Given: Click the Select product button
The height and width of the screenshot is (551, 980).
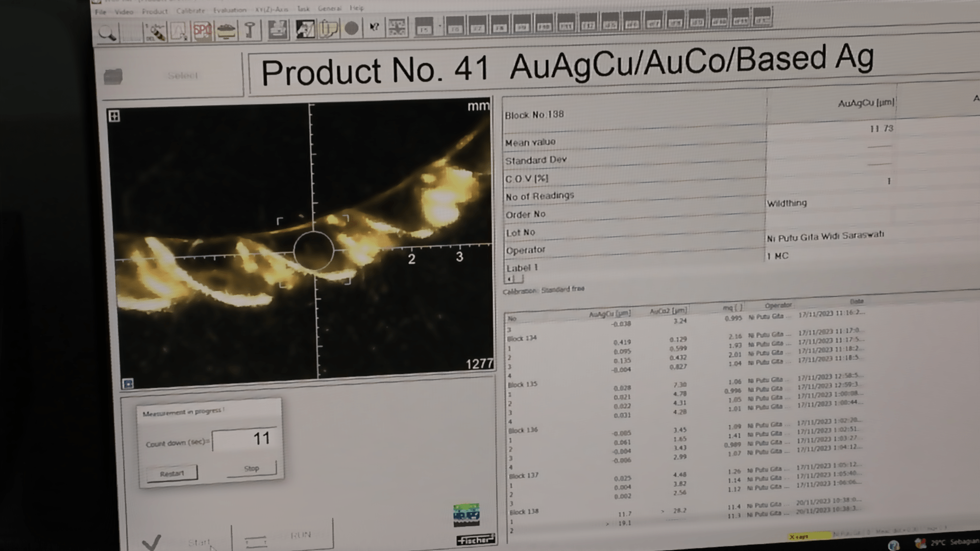Looking at the screenshot, I should tap(182, 76).
